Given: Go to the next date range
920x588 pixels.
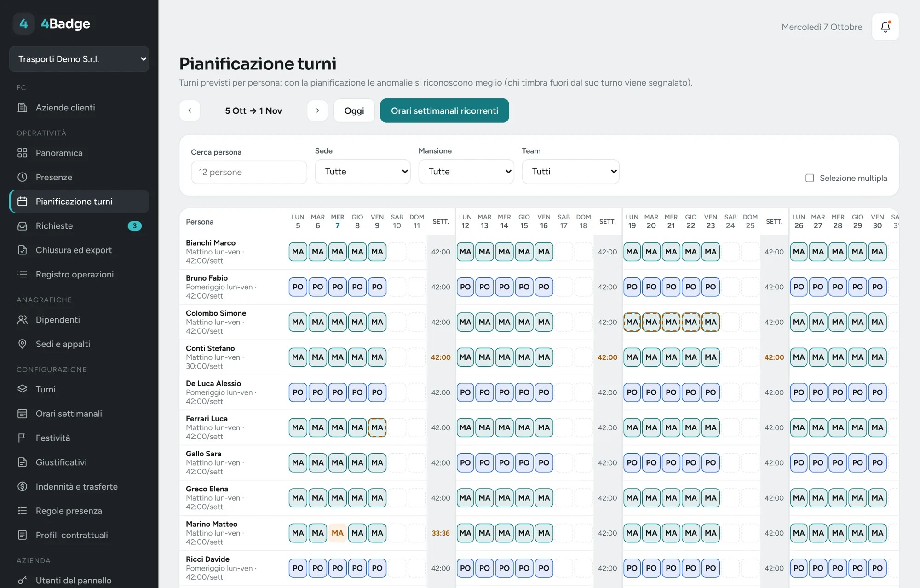Looking at the screenshot, I should pos(317,110).
